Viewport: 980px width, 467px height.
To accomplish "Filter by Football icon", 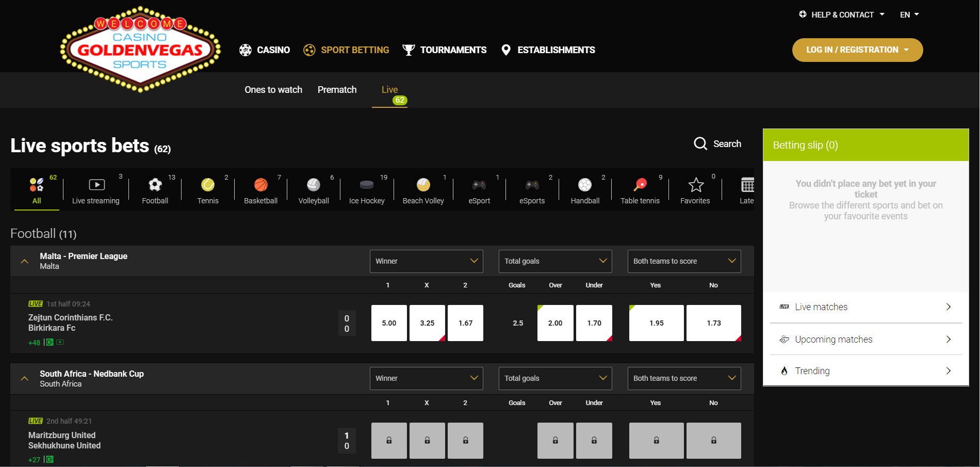I will point(155,184).
